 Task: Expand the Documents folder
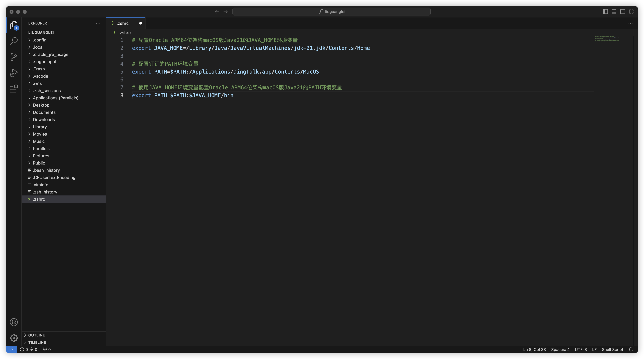tap(44, 112)
